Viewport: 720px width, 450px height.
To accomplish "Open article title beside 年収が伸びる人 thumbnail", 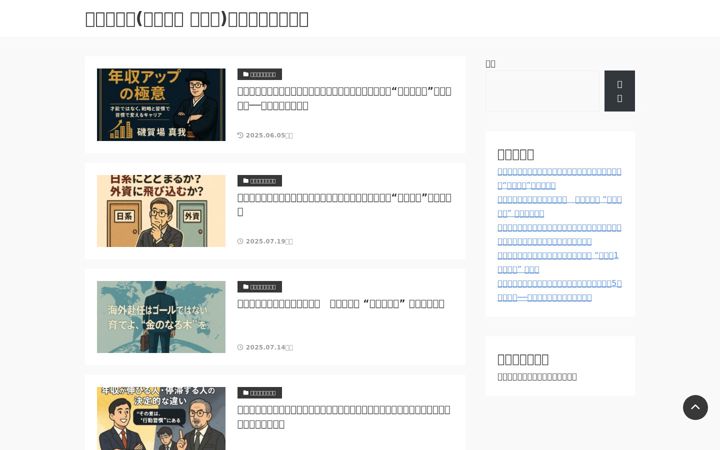I will tap(344, 416).
